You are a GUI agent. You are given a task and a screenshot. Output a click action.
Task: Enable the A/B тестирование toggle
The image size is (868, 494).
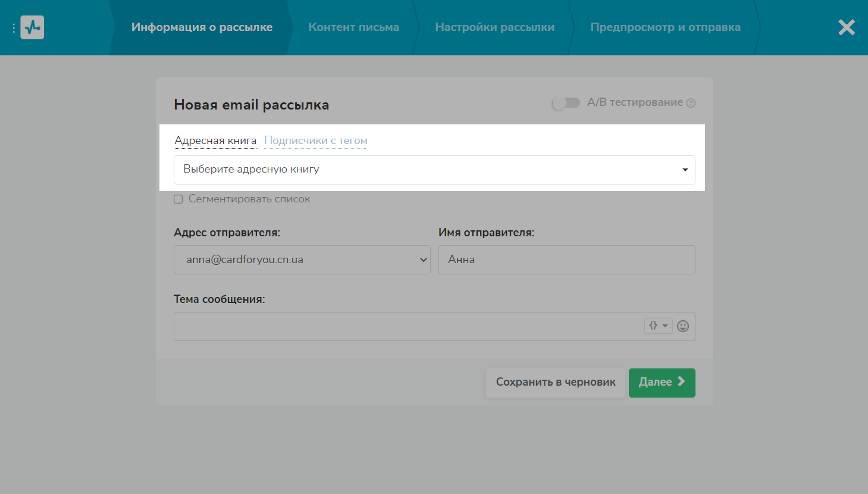(566, 103)
